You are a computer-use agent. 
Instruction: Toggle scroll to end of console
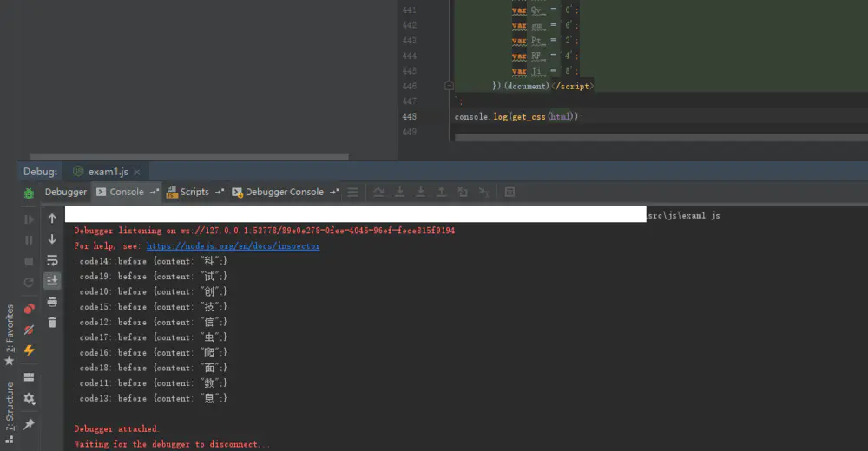click(52, 280)
